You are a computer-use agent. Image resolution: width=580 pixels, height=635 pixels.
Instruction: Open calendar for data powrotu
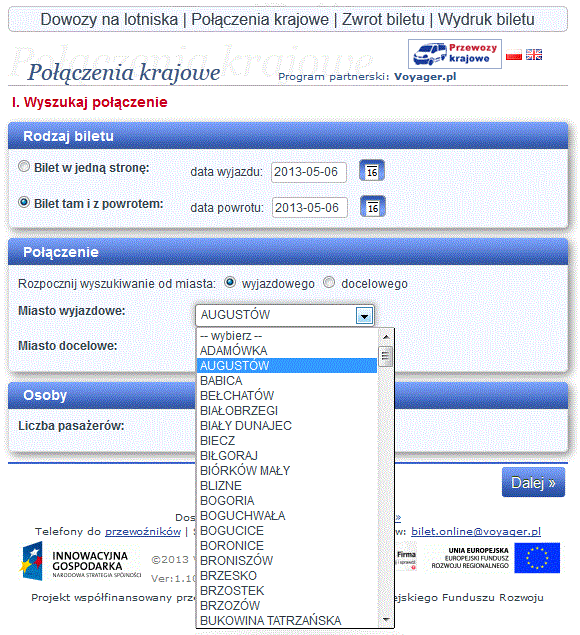pyautogui.click(x=373, y=207)
